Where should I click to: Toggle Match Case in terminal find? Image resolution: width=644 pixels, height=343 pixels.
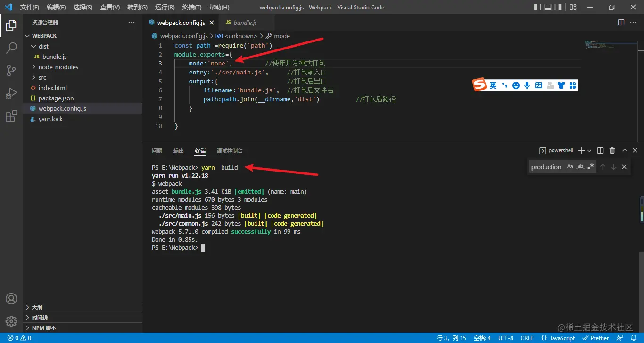coord(570,167)
